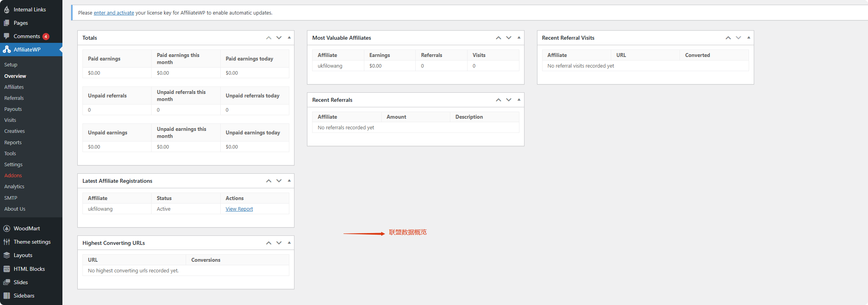Move Latest Affiliate Registrations panel down
Image resolution: width=868 pixels, height=305 pixels.
point(279,181)
